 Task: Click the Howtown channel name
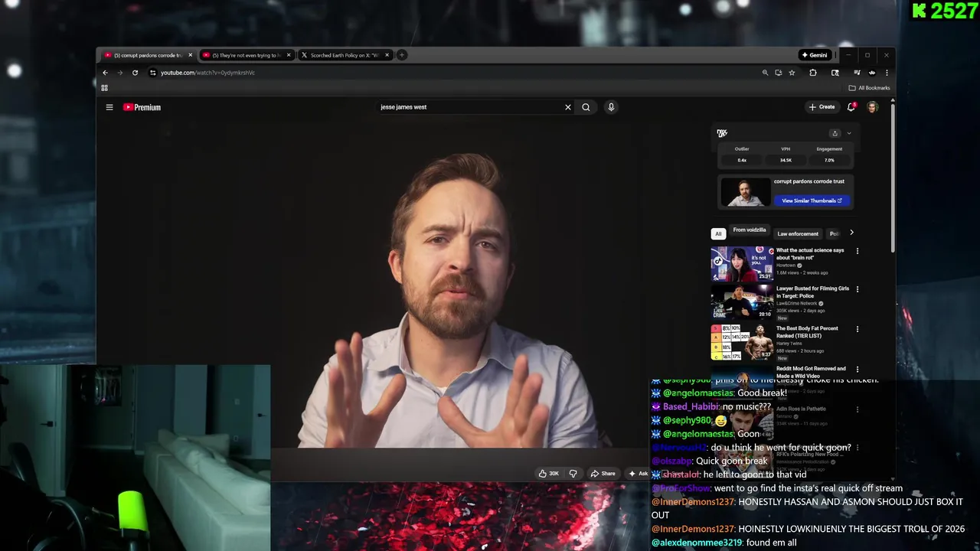pos(786,266)
